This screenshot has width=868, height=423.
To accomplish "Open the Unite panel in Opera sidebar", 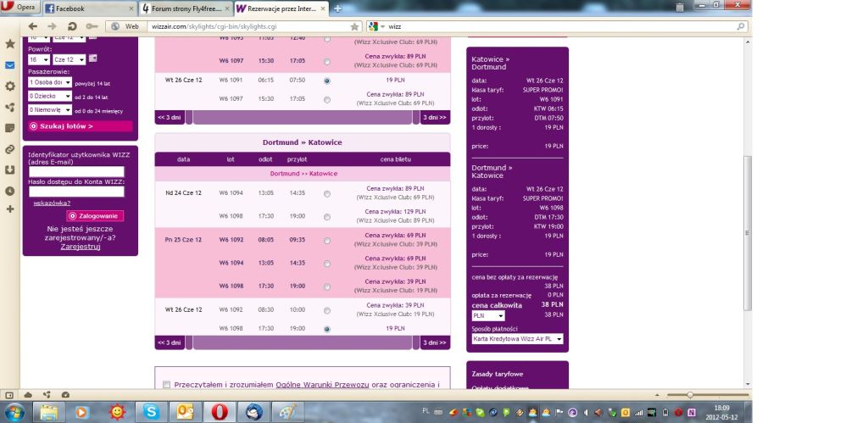I will click(10, 108).
